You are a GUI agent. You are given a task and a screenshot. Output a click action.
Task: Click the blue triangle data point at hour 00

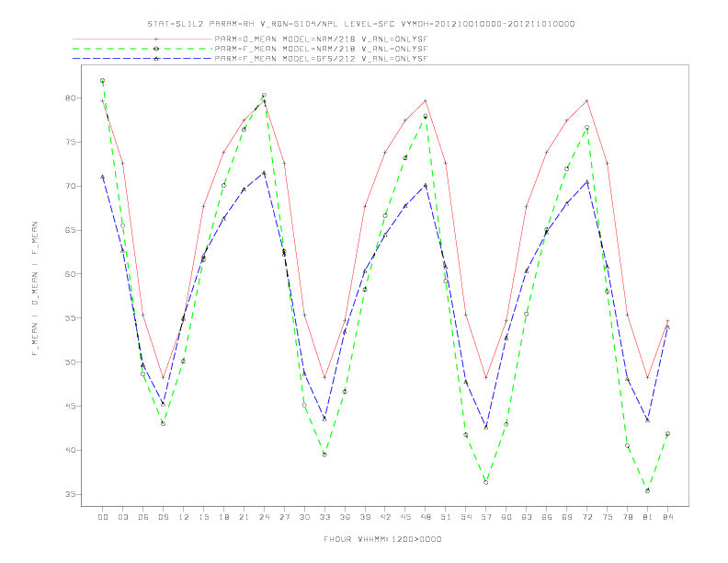(103, 177)
